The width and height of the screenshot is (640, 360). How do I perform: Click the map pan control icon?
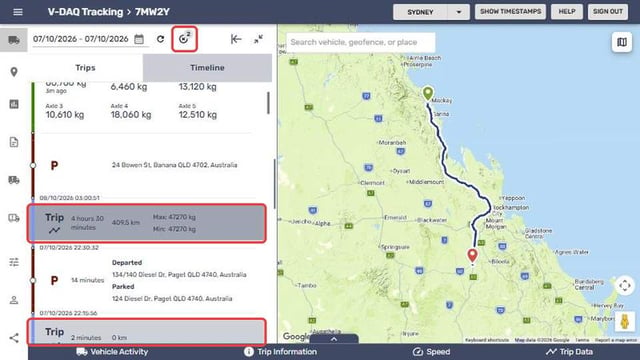pos(624,285)
